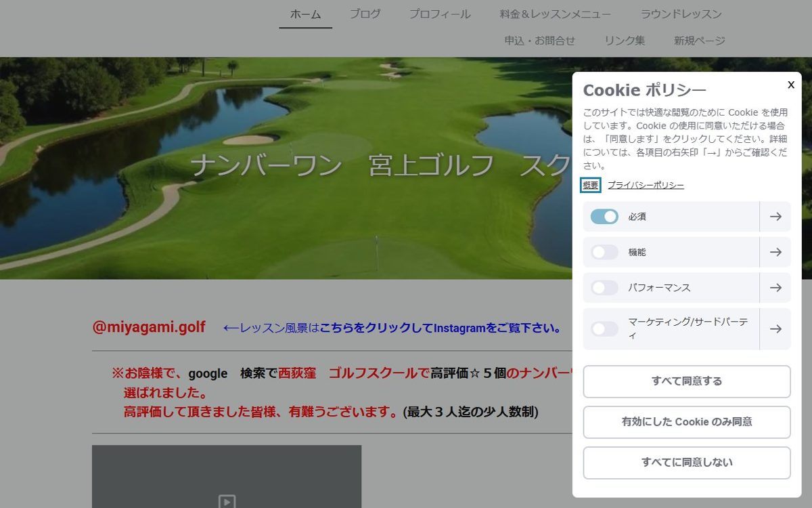Open the ブログ menu item
Screen dimensions: 812x508
365,14
